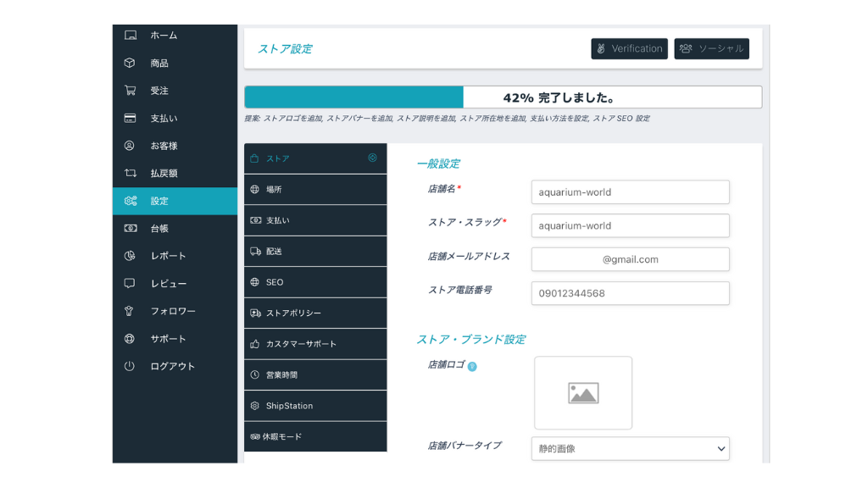Select the 商品 (Products) icon in sidebar
The image size is (868, 488).
[130, 63]
